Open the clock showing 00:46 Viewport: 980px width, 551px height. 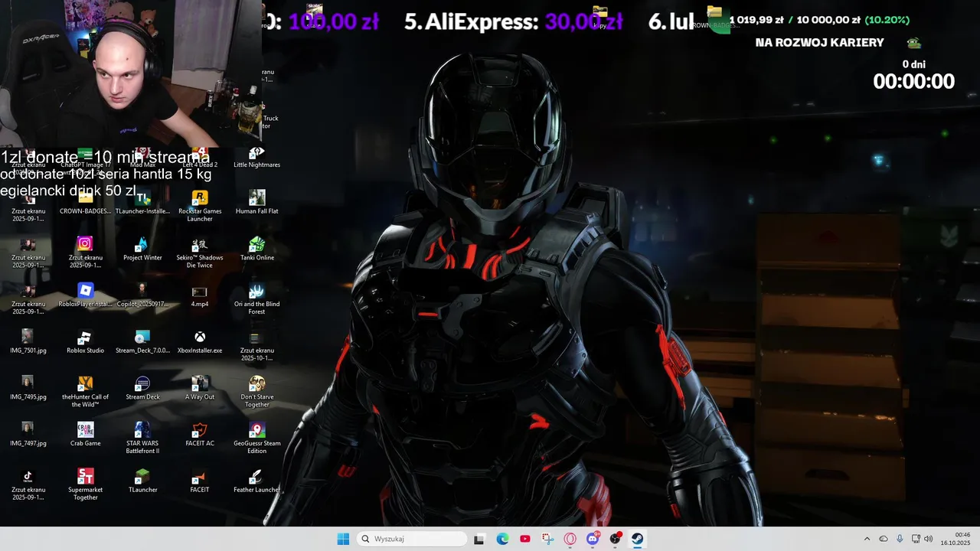pyautogui.click(x=955, y=539)
